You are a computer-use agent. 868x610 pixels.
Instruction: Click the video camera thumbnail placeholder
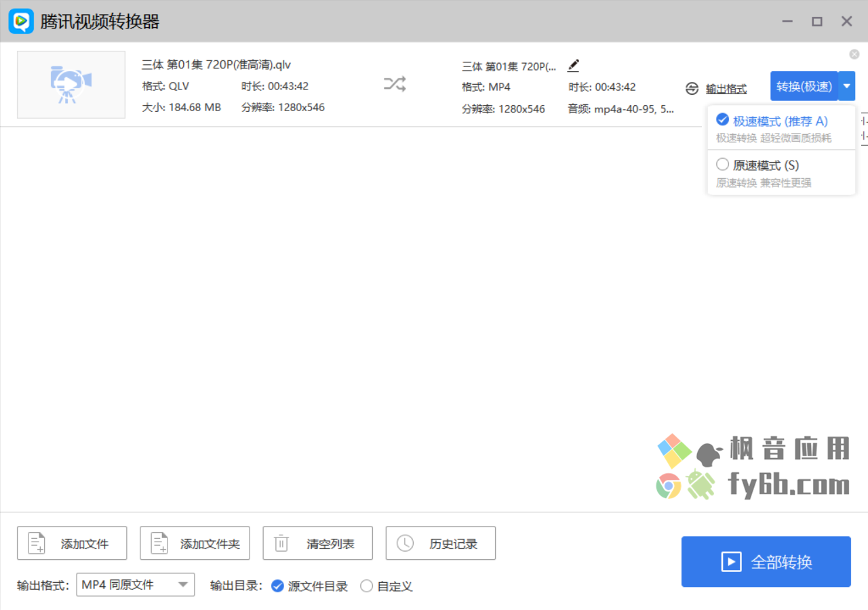point(71,85)
